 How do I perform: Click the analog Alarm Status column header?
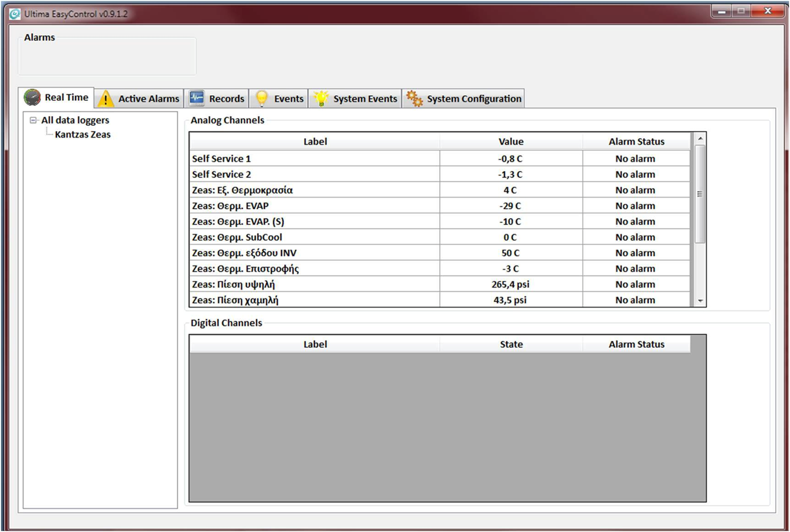click(x=636, y=141)
